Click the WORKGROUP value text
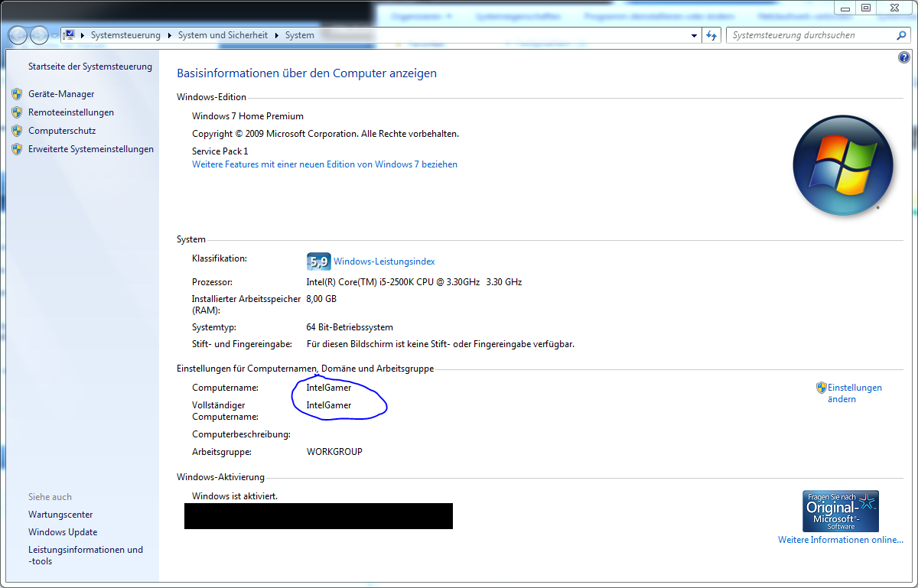Screen dimensions: 918x588 [x=334, y=452]
